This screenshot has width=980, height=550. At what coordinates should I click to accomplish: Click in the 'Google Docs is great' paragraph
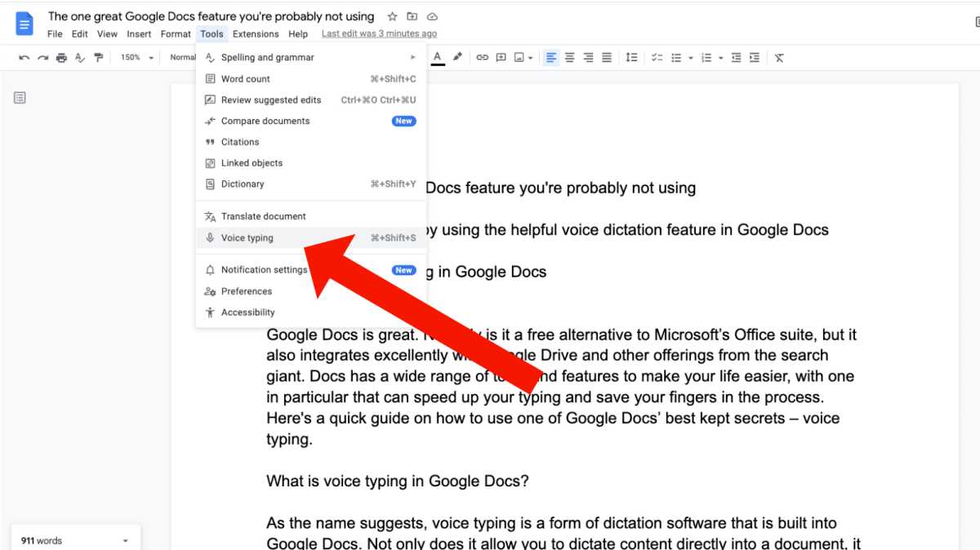coord(561,387)
